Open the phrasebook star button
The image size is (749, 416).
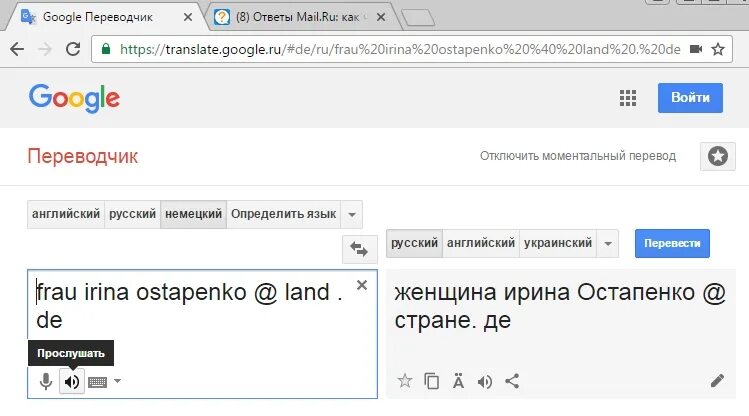tap(717, 156)
